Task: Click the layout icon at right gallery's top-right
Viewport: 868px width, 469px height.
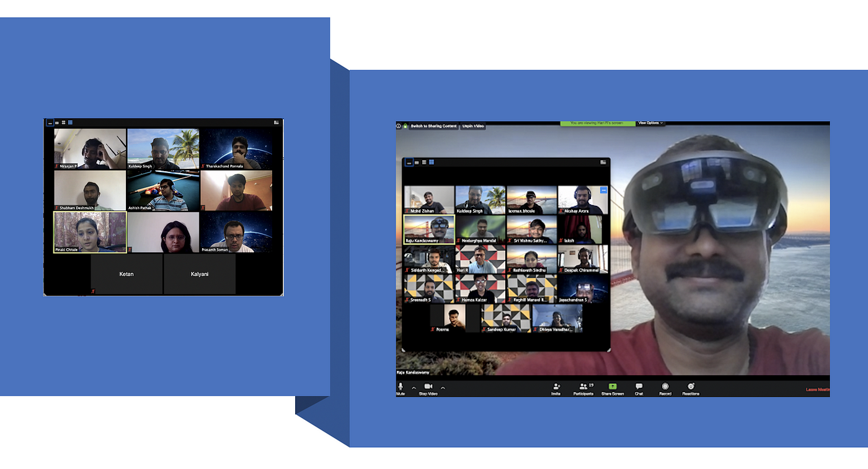Action: tap(603, 163)
